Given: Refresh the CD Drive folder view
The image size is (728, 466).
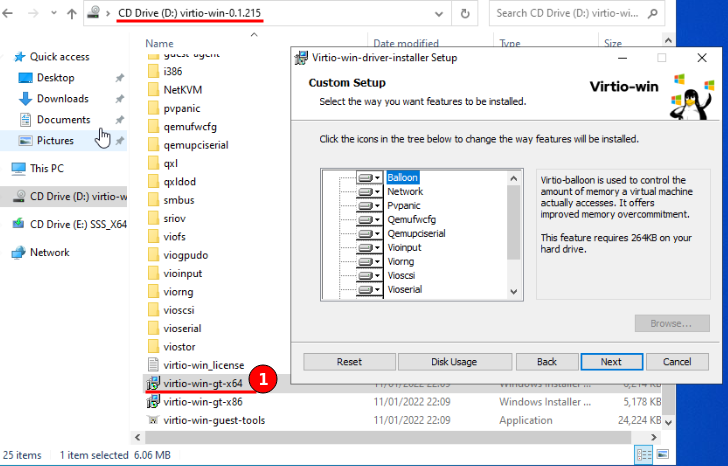Looking at the screenshot, I should pyautogui.click(x=465, y=13).
